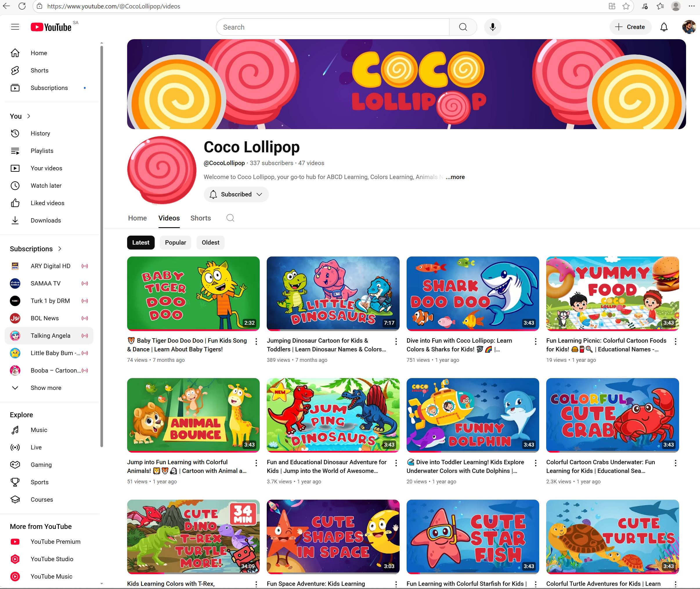The width and height of the screenshot is (700, 589).
Task: Click the Create button
Action: (x=630, y=27)
